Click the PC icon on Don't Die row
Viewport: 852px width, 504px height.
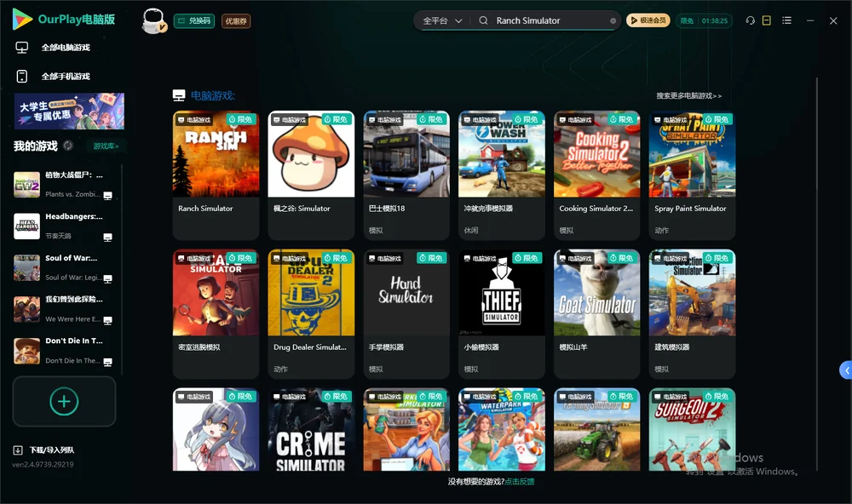[x=108, y=362]
